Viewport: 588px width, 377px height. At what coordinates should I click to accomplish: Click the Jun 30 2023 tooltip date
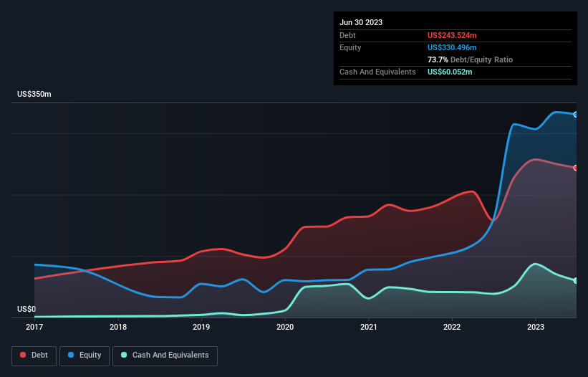pyautogui.click(x=361, y=22)
